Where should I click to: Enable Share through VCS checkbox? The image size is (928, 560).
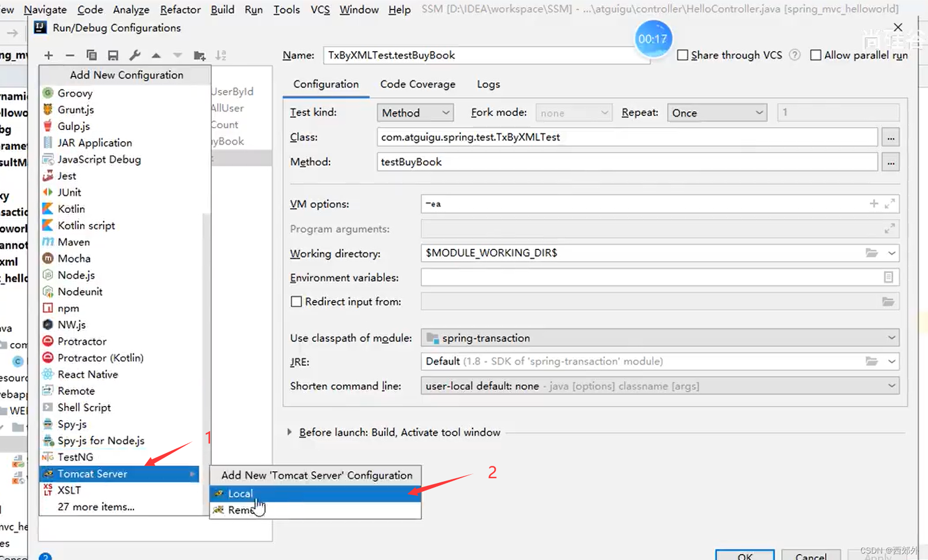683,55
